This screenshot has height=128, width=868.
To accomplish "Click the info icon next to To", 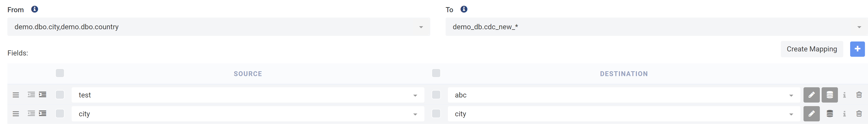I will pos(464,9).
